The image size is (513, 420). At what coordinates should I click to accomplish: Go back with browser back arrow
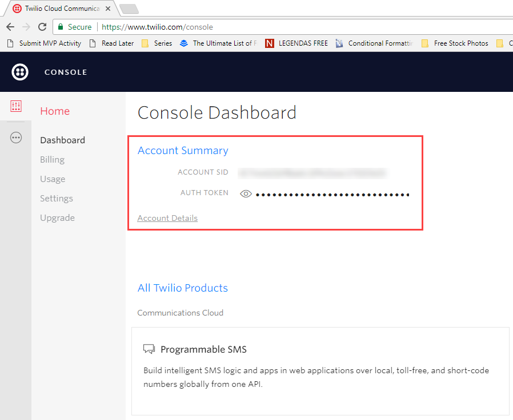point(10,27)
